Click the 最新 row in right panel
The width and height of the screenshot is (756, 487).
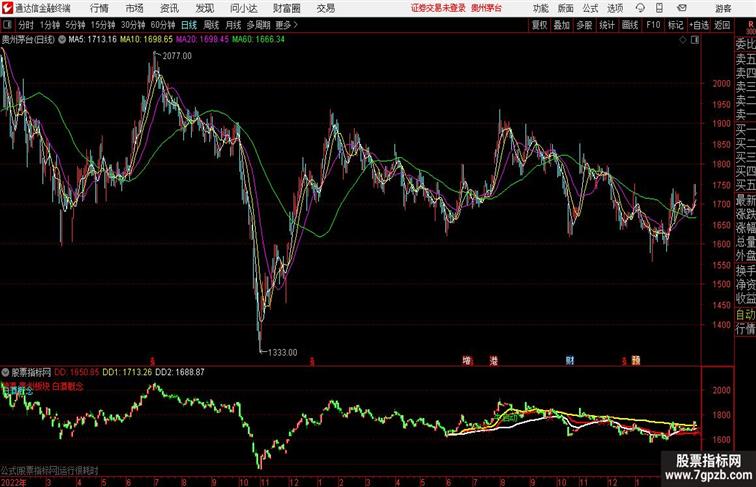point(745,200)
